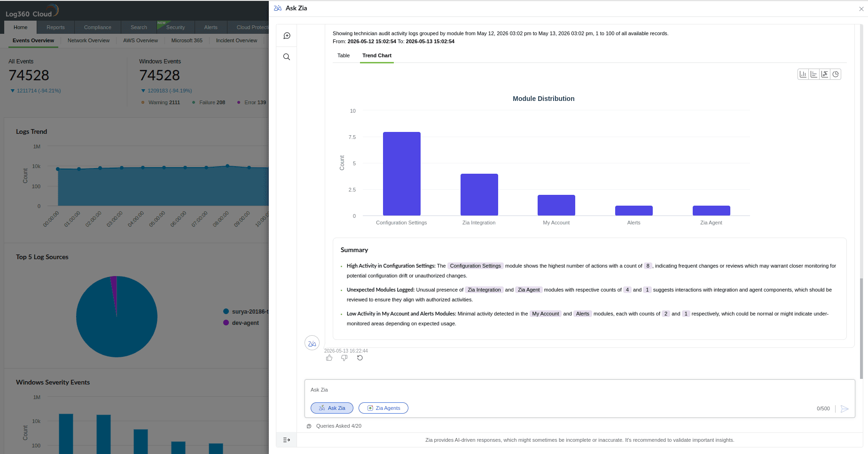
Task: Click the Log360 Cloud logo
Action: coord(32,11)
